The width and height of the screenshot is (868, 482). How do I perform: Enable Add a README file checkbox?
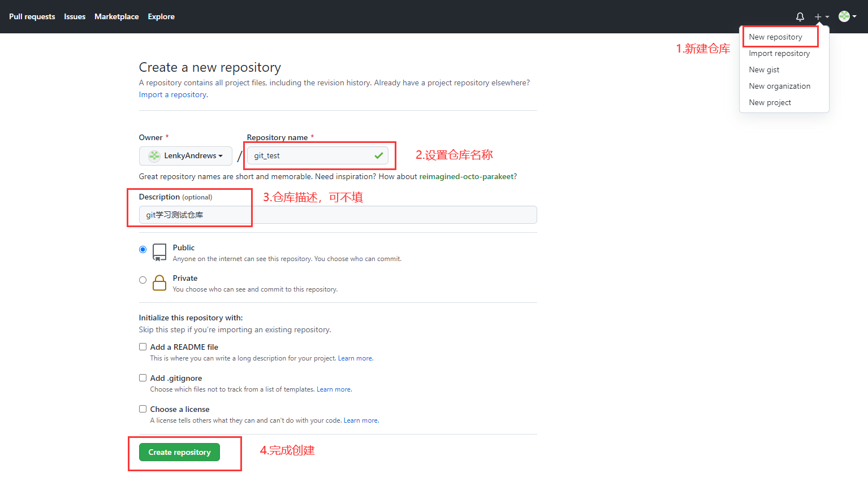click(x=142, y=347)
